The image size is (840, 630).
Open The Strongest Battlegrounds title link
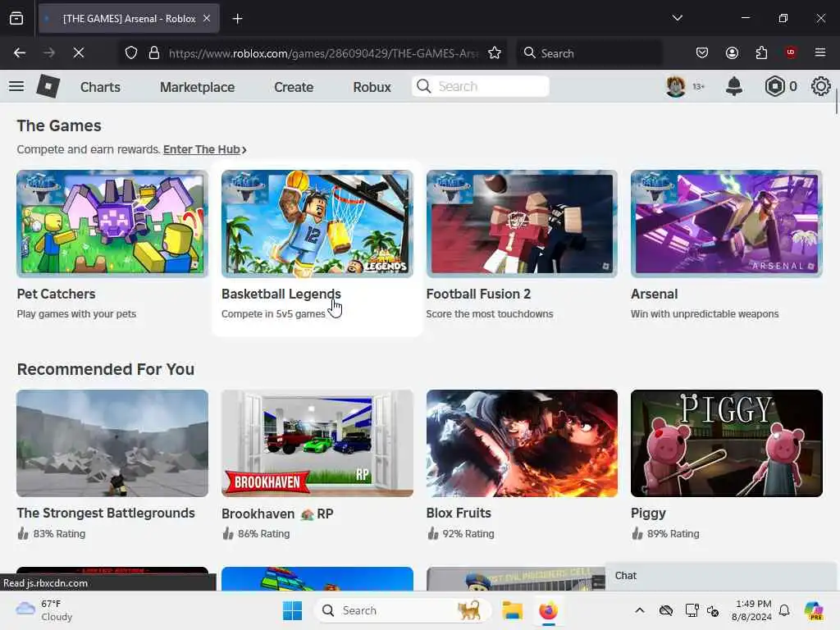[106, 514]
